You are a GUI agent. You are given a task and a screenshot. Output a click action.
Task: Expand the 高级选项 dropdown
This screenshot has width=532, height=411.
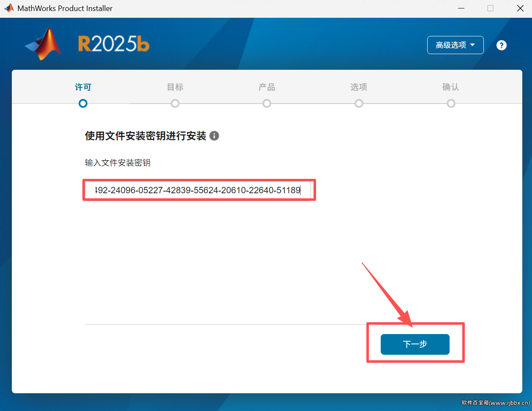pos(455,45)
